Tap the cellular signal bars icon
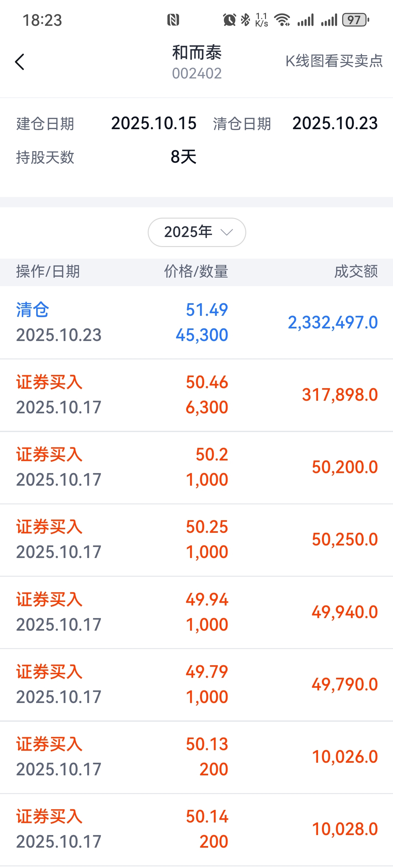Image resolution: width=393 pixels, height=868 pixels. 305,20
